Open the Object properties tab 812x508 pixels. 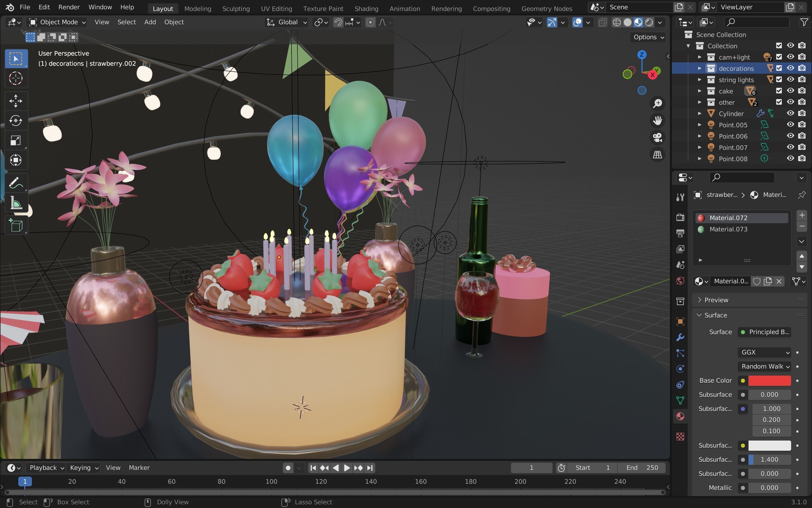680,321
